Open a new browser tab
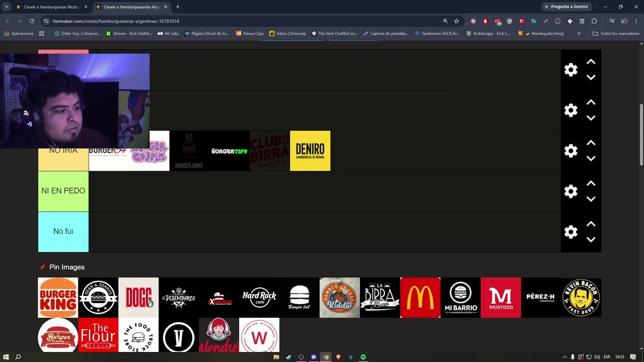The height and width of the screenshot is (362, 644). pos(178,7)
